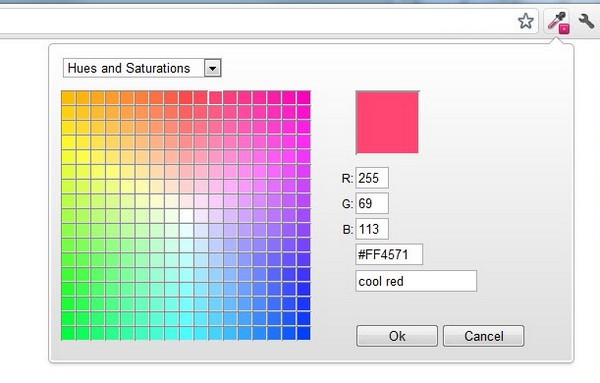Click the 'G:' label
Screen dimensions: 600x383
coord(347,204)
